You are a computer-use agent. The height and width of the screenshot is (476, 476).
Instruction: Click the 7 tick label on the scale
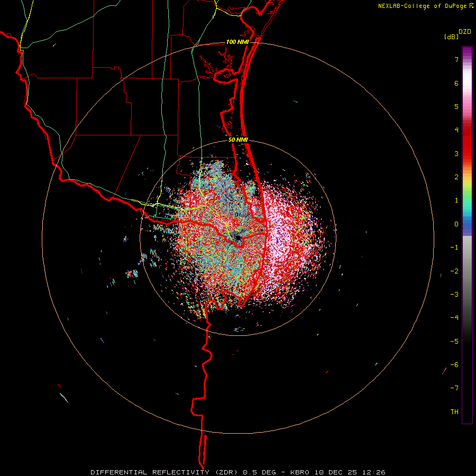click(x=456, y=59)
